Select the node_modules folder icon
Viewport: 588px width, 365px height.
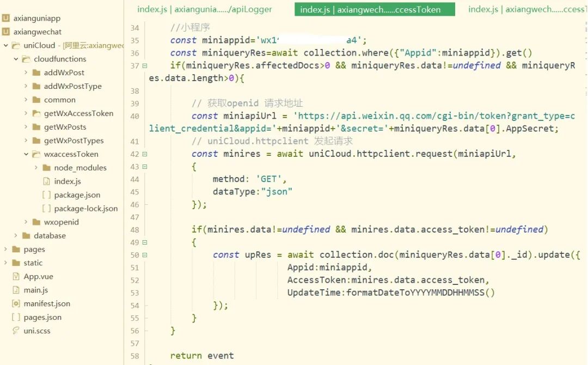[46, 168]
